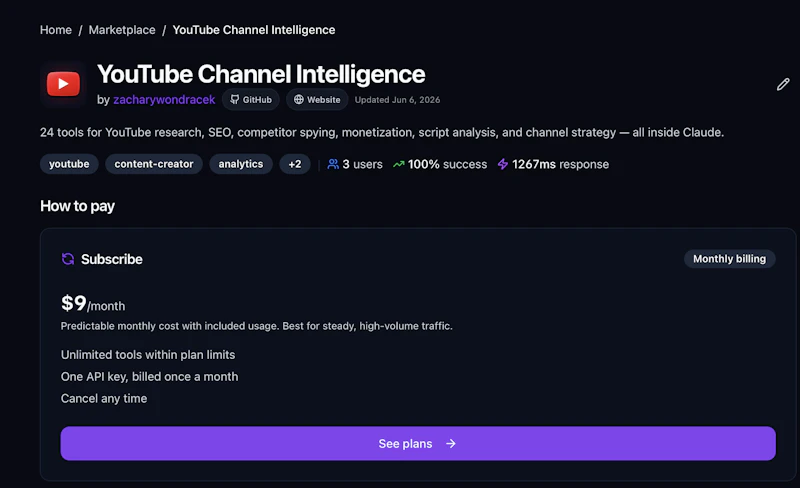Click the green trend icon for success rate

coord(398,164)
